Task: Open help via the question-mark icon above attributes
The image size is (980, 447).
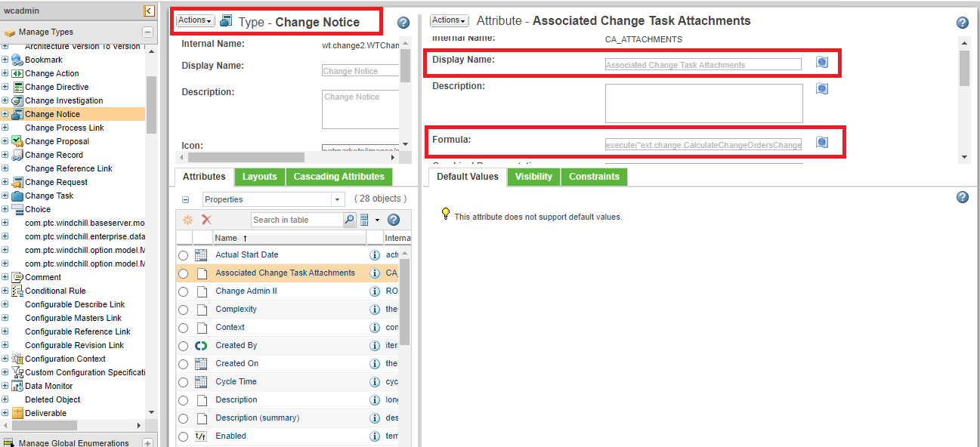Action: coord(393,219)
